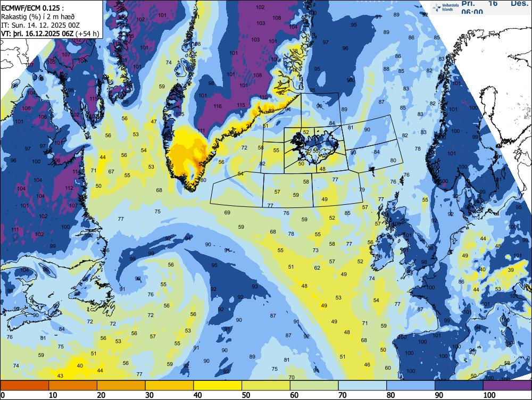Click the humidity value '46' on the map
The width and height of the screenshot is (532, 400).
(x=367, y=365)
